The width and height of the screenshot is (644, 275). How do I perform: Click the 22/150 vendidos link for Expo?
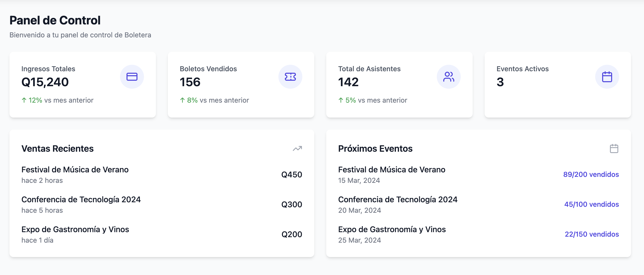coord(592,234)
